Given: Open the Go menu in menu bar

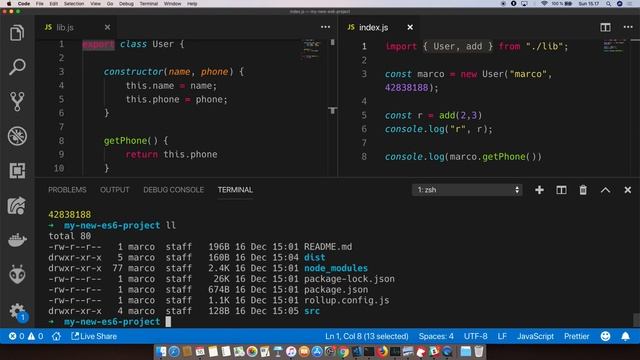Looking at the screenshot, I should [110, 4].
